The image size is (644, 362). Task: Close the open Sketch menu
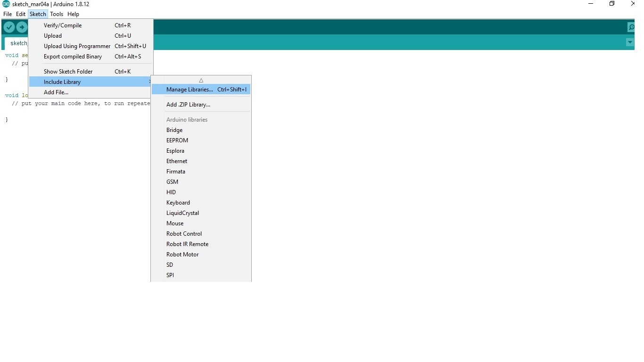coord(38,14)
